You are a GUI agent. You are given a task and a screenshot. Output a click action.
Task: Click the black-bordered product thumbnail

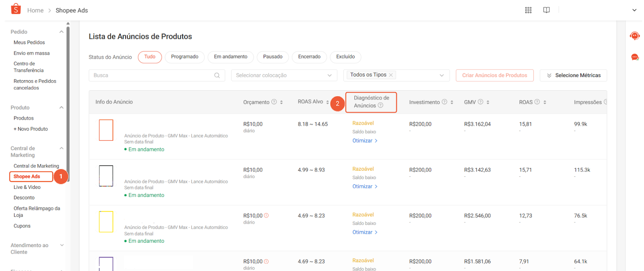(106, 176)
